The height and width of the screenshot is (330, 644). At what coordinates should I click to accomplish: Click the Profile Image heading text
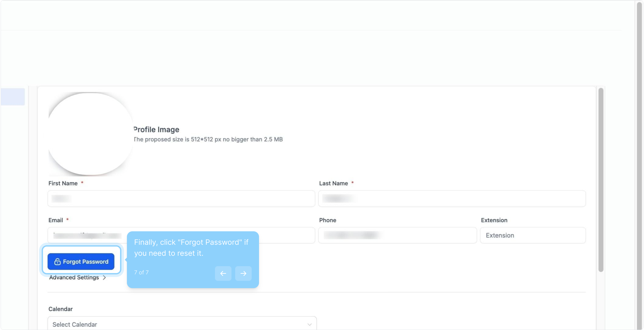[157, 130]
